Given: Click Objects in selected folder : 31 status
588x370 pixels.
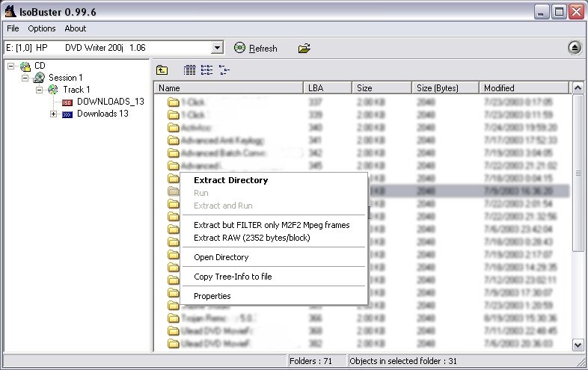Looking at the screenshot, I should point(403,361).
